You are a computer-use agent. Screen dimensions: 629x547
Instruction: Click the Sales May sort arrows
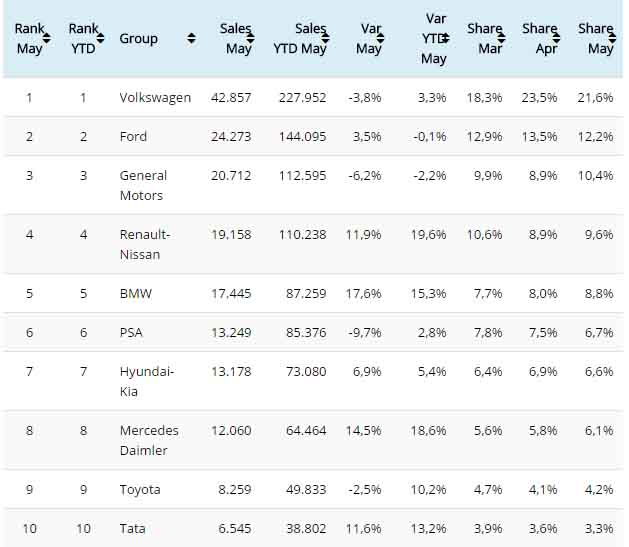coord(249,38)
